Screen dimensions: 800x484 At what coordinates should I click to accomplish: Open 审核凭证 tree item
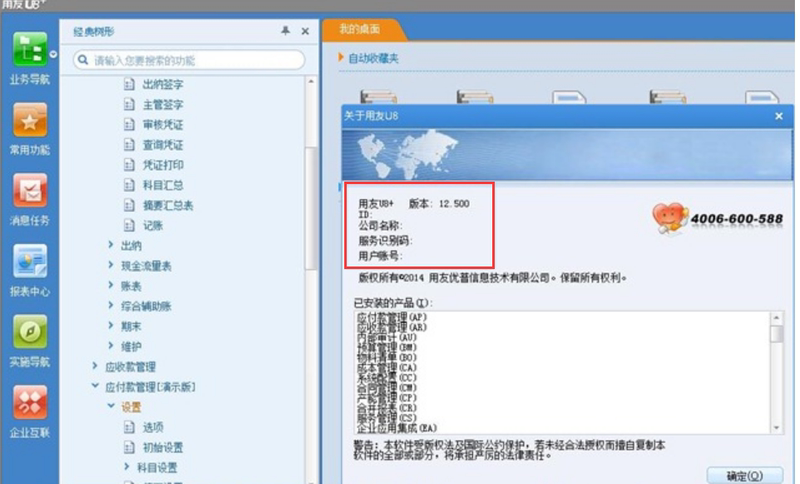162,124
